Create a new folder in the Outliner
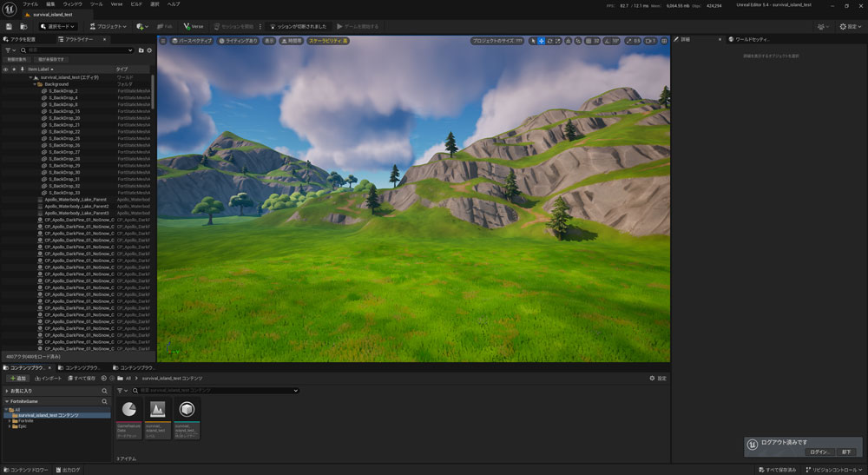The height and width of the screenshot is (475, 868). (x=141, y=50)
